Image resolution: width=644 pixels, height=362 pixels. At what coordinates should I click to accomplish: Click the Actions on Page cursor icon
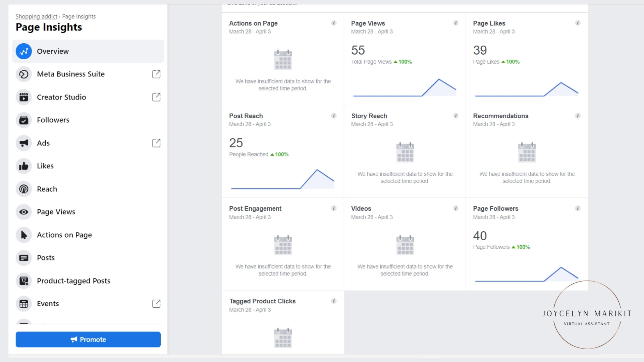tap(23, 235)
